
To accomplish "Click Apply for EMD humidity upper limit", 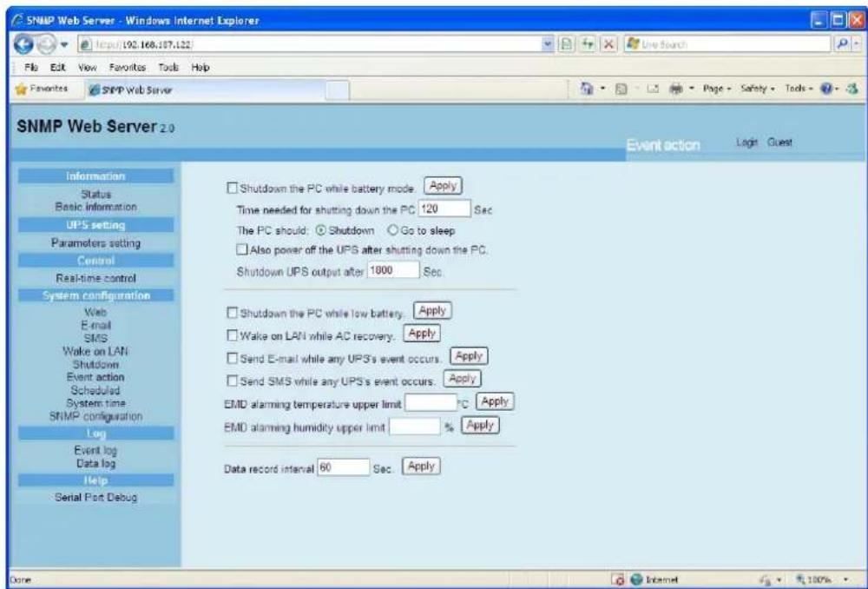I will coord(481,426).
